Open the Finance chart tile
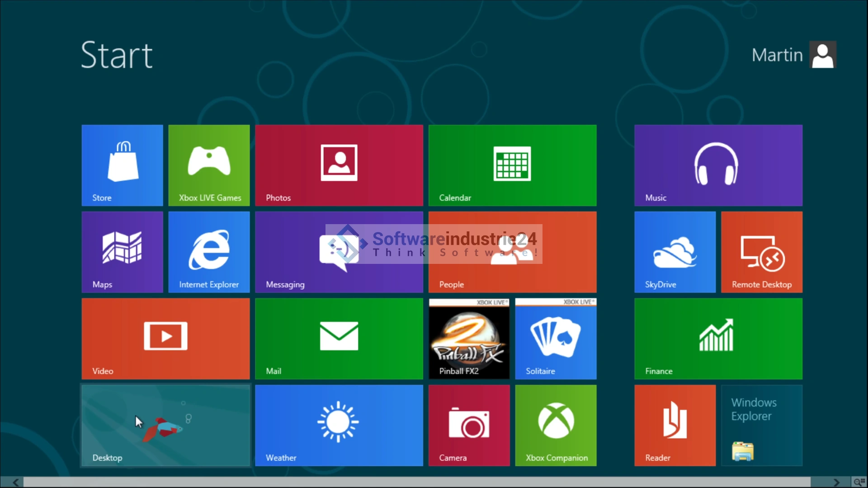Viewport: 868px width, 488px height. click(718, 339)
